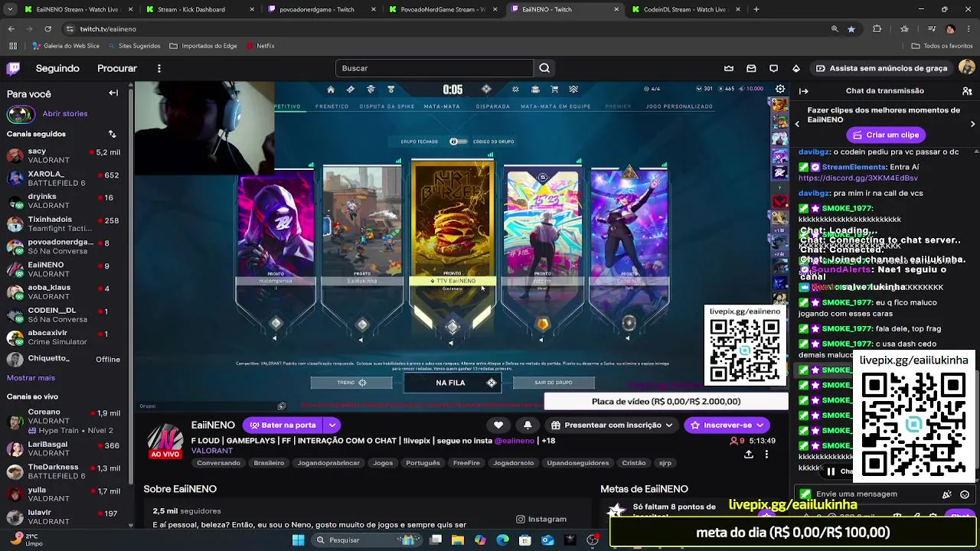Image resolution: width=980 pixels, height=551 pixels.
Task: Open the VALORANT category link
Action: (x=212, y=451)
